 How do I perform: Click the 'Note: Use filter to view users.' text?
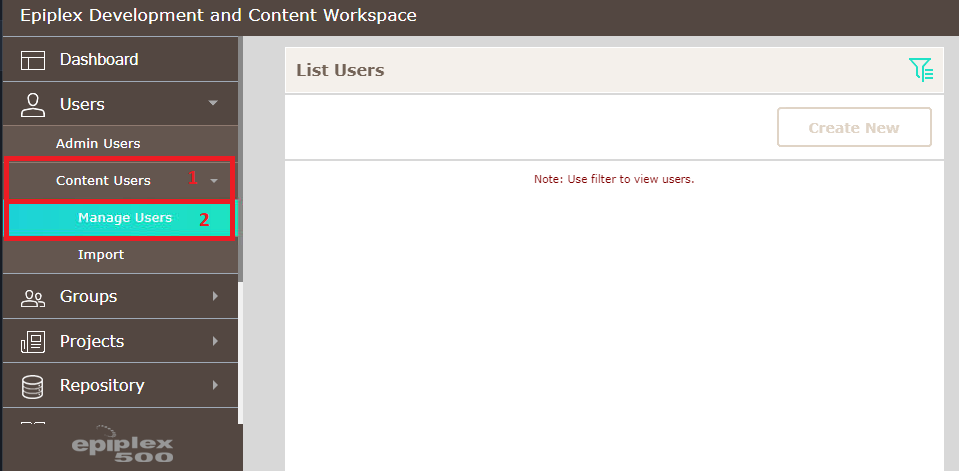[614, 180]
